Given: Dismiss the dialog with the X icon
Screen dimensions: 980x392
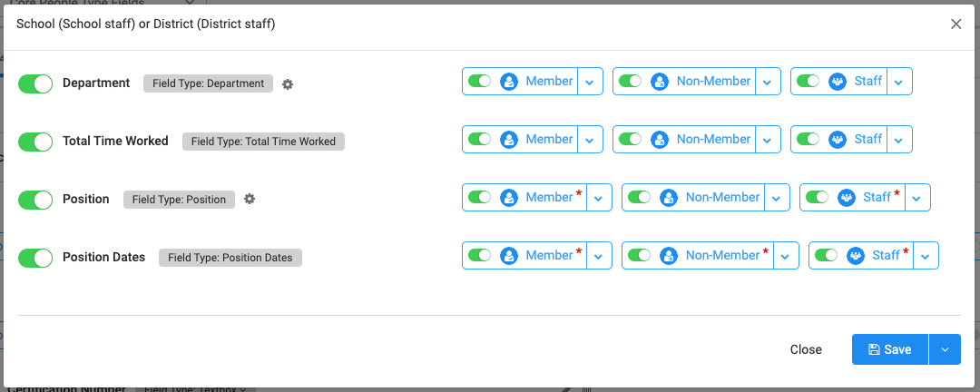Looking at the screenshot, I should 955,24.
